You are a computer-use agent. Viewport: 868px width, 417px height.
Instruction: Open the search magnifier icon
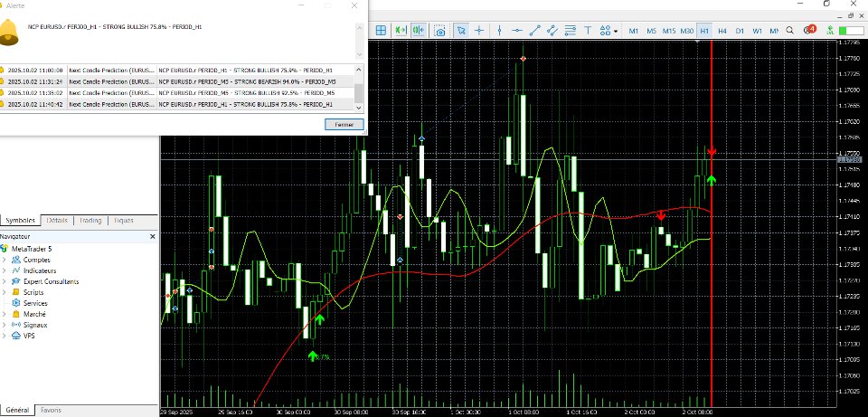(790, 31)
